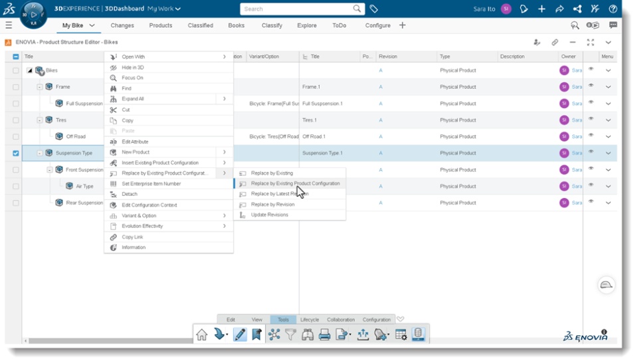Open the chat bubble icon at top right
638x364 pixels.
(x=613, y=25)
